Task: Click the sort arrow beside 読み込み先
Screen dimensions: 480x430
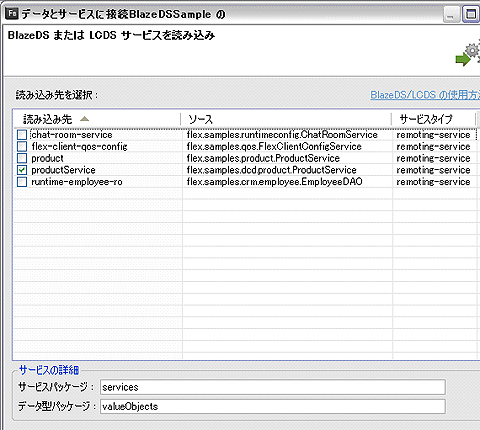Action: click(85, 119)
